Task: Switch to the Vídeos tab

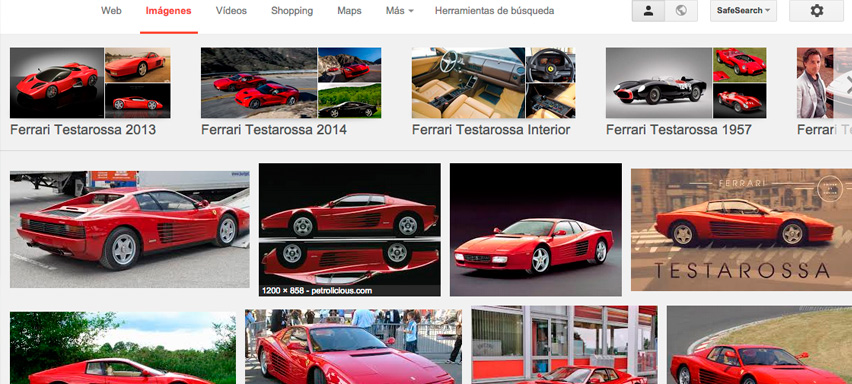Action: coord(231,11)
